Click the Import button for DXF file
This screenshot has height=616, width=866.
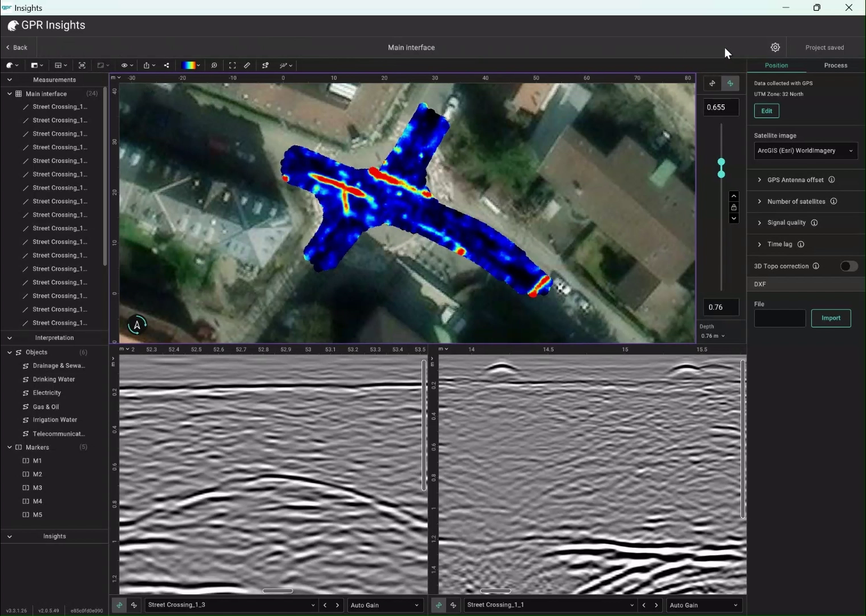pos(831,318)
